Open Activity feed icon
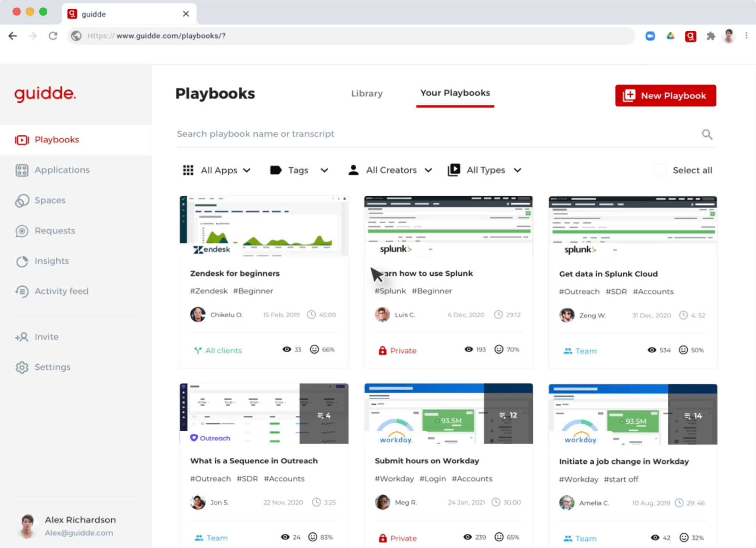756x548 pixels. [x=22, y=291]
